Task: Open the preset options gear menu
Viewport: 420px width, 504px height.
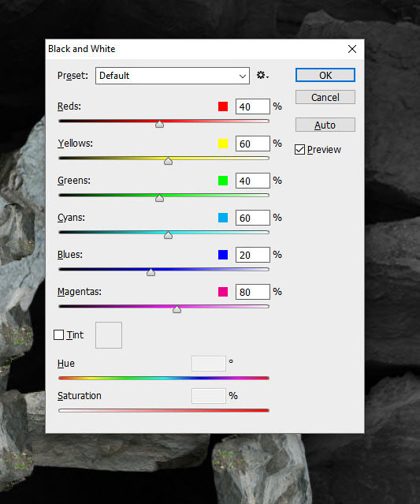Action: (262, 75)
